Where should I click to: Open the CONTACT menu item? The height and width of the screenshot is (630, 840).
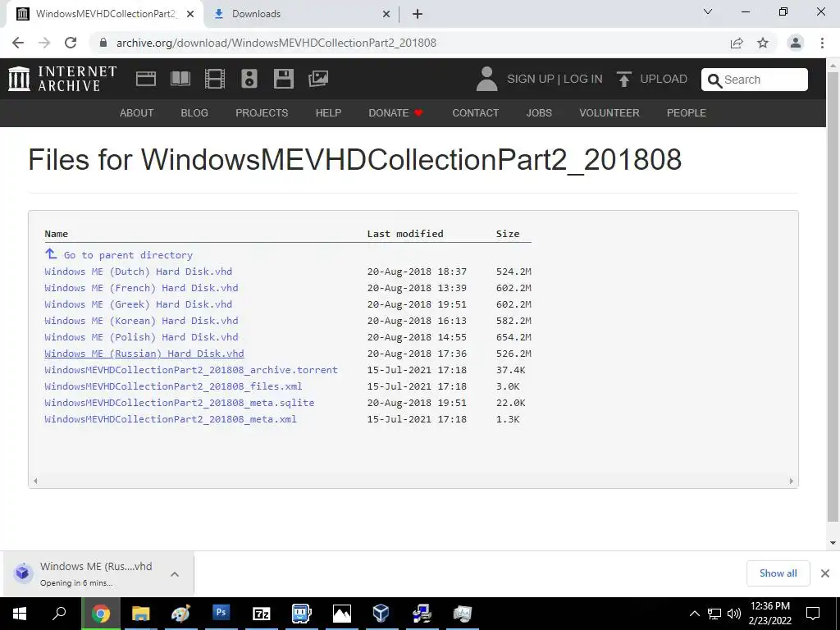click(475, 113)
